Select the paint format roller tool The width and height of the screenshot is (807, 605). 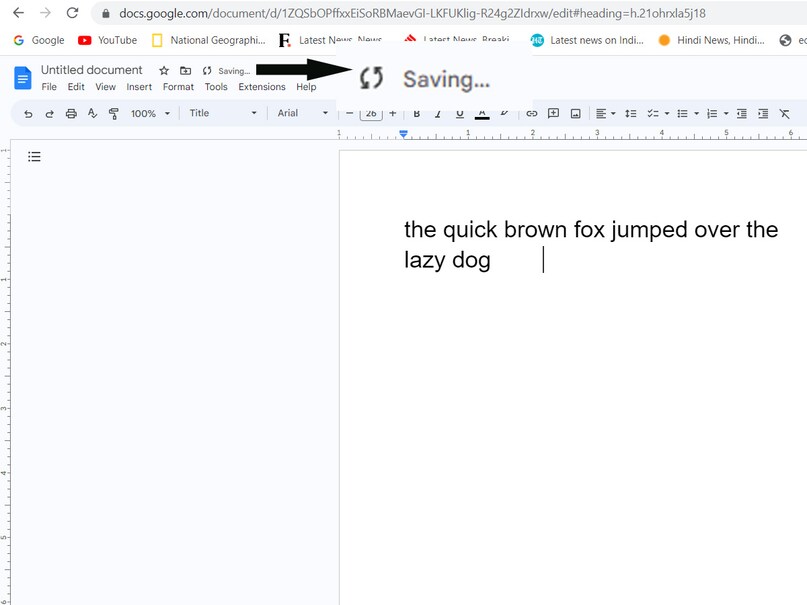[x=113, y=114]
